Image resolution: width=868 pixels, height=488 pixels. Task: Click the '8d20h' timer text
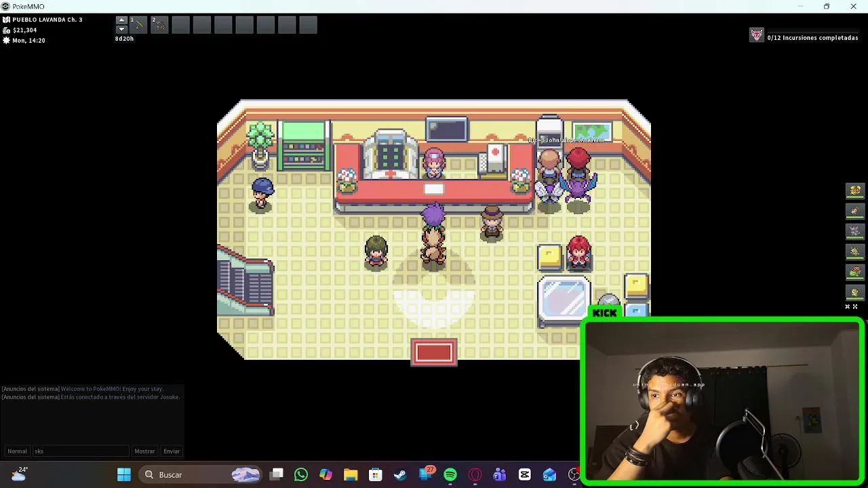point(124,39)
